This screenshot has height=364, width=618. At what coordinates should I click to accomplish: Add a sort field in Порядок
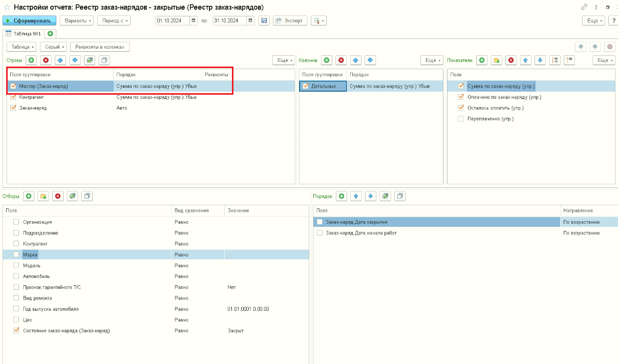[x=342, y=196]
